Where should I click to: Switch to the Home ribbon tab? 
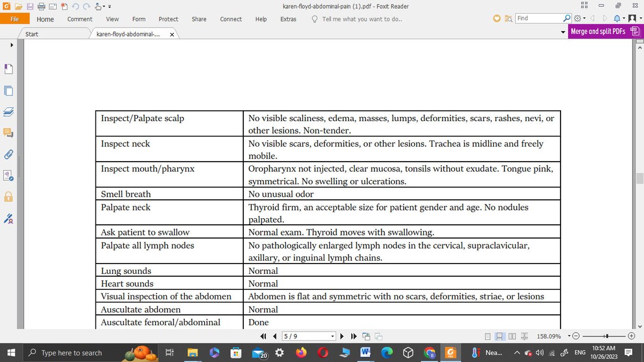[45, 19]
